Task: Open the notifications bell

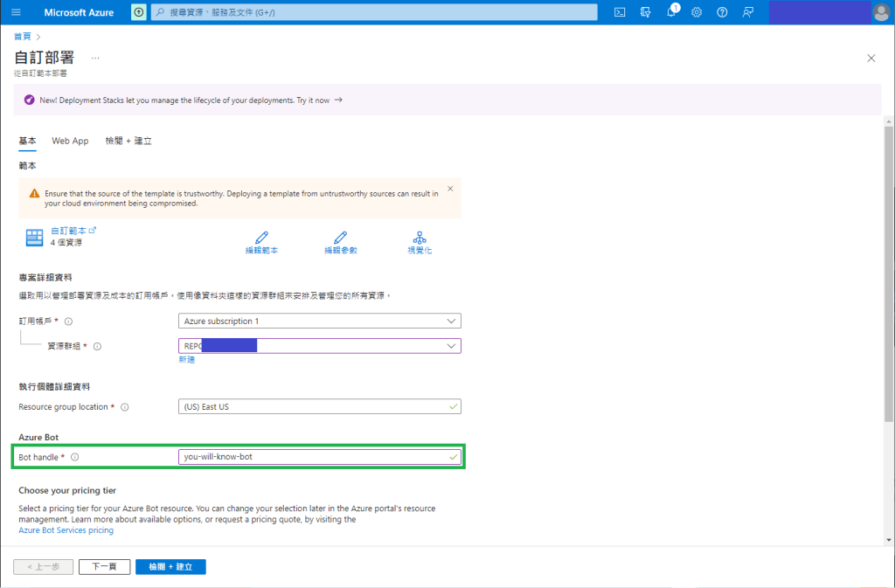Action: coord(671,12)
